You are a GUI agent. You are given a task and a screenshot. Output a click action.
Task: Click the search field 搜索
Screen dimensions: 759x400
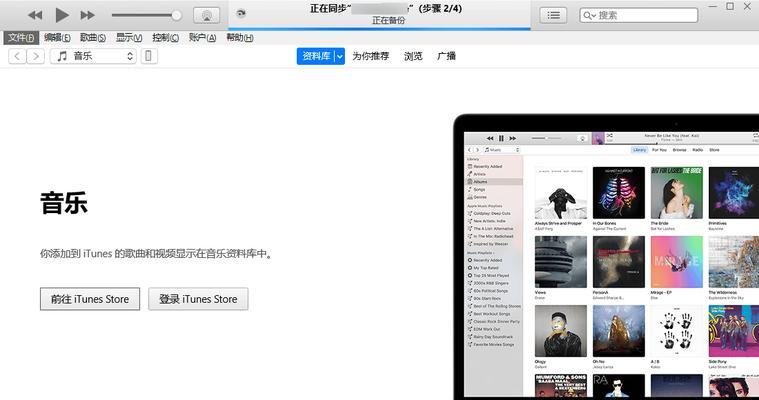[638, 15]
